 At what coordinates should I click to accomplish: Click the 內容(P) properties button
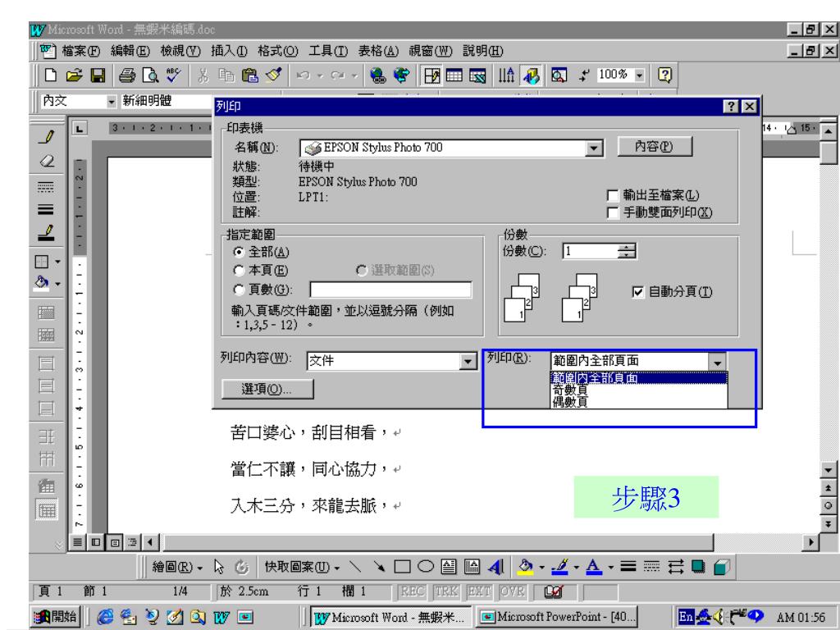point(655,146)
